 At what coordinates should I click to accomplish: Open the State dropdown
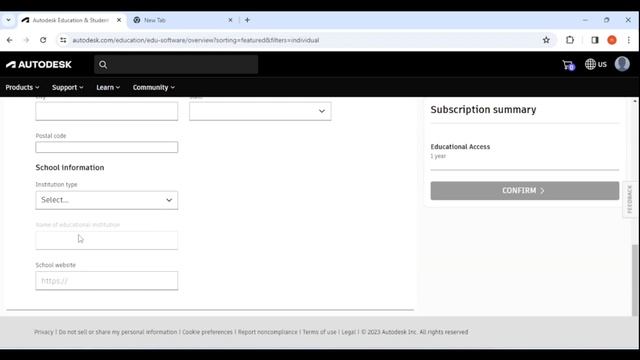(260, 111)
